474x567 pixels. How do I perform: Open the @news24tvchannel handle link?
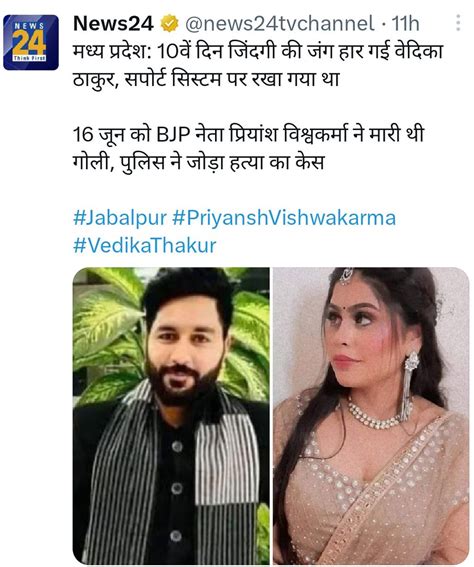tap(279, 24)
